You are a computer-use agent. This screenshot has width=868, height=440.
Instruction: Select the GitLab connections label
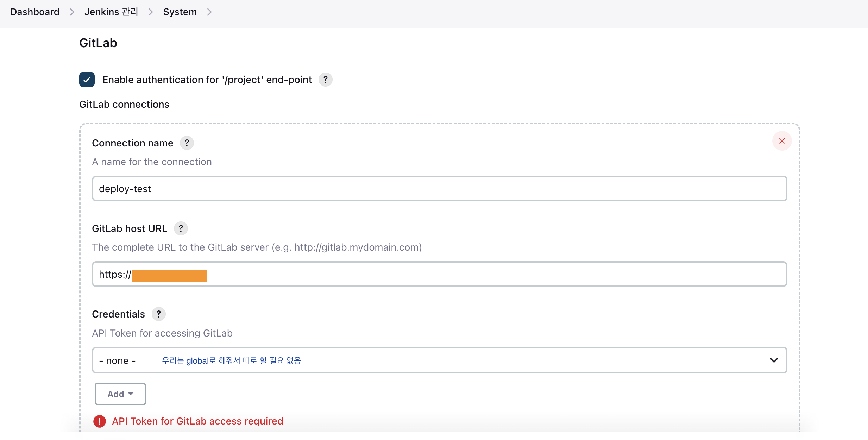point(124,104)
